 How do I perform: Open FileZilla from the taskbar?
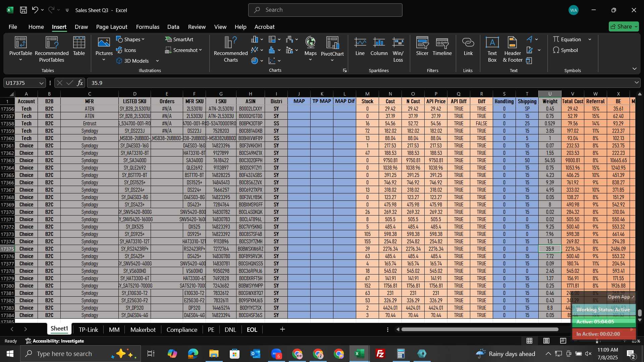point(380,354)
